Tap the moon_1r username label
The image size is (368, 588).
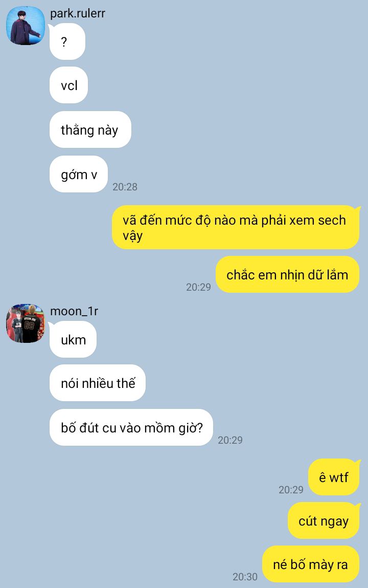[x=74, y=311]
